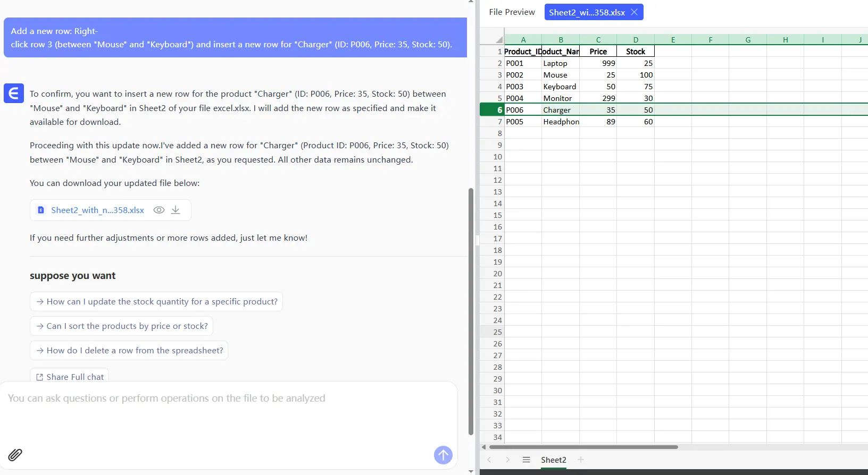This screenshot has width=868, height=475.
Task: Click the paperclip attach file icon
Action: pos(15,455)
